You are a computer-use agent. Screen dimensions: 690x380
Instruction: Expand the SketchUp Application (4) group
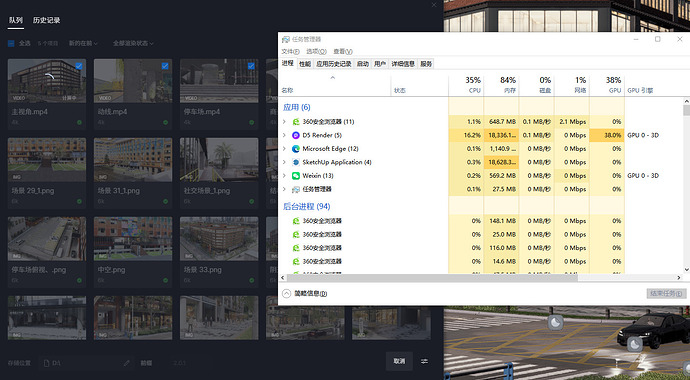point(284,162)
